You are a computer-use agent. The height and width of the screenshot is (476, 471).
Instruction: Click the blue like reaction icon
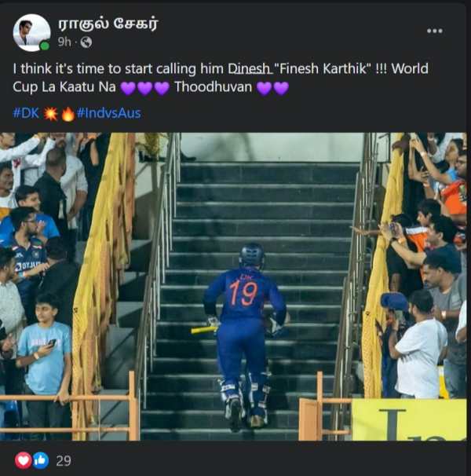(x=39, y=460)
